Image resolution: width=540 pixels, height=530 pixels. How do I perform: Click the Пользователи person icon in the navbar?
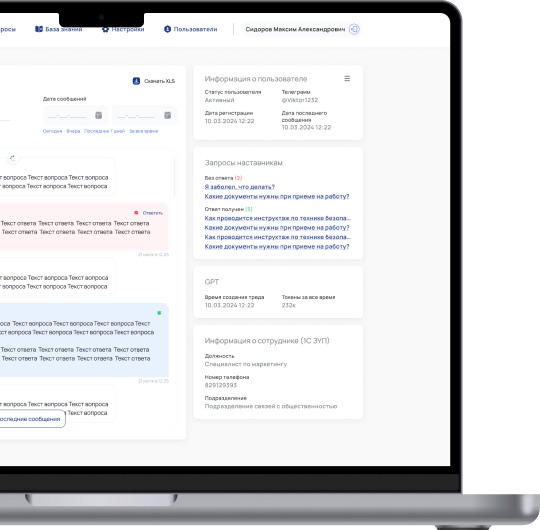tap(167, 29)
